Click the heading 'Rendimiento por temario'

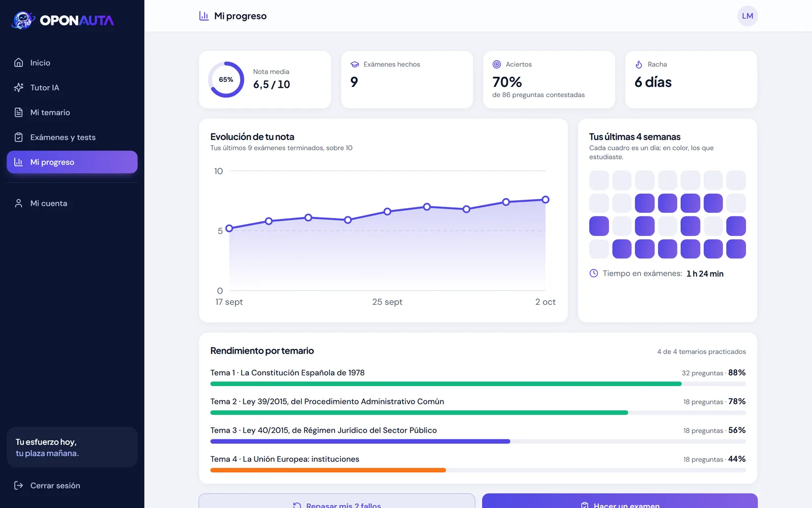click(x=262, y=351)
